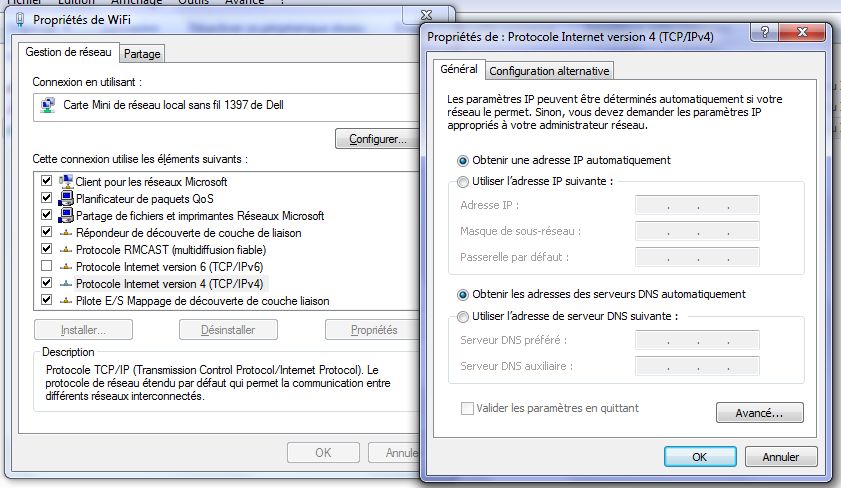841x488 pixels.
Task: Select 'Protocole RMCAST (multidiffusion fiable)' row text
Action: click(171, 250)
